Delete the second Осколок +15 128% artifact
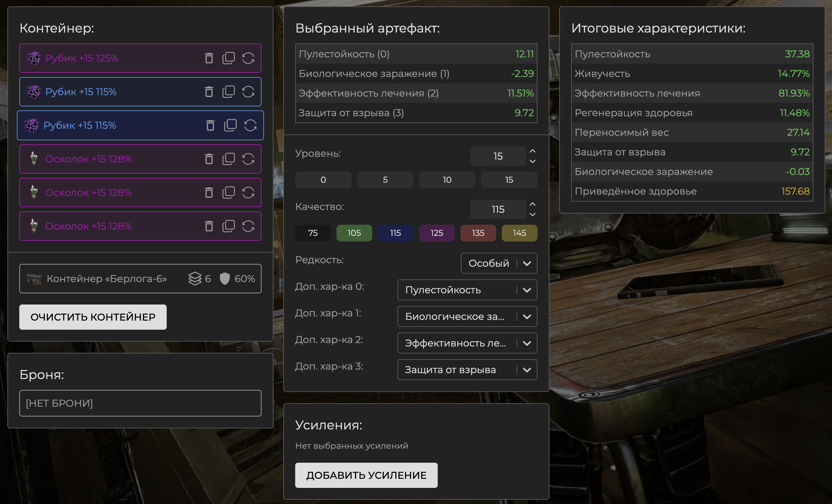 [x=209, y=192]
